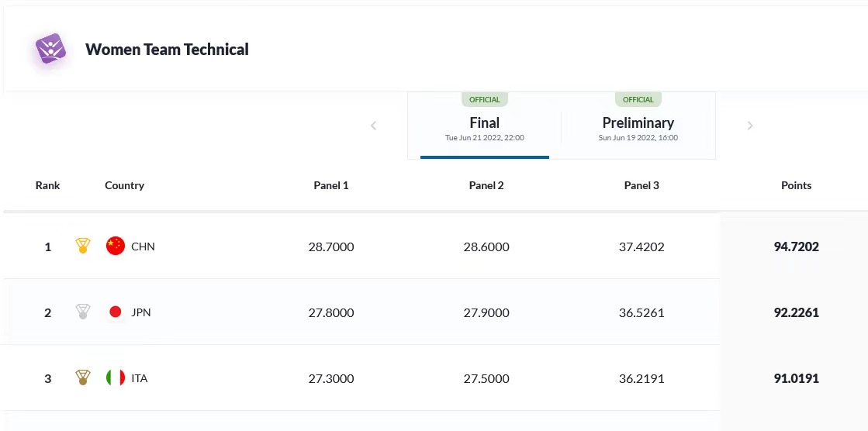
Task: Click the bronze medal icon for ITA
Action: (x=82, y=378)
